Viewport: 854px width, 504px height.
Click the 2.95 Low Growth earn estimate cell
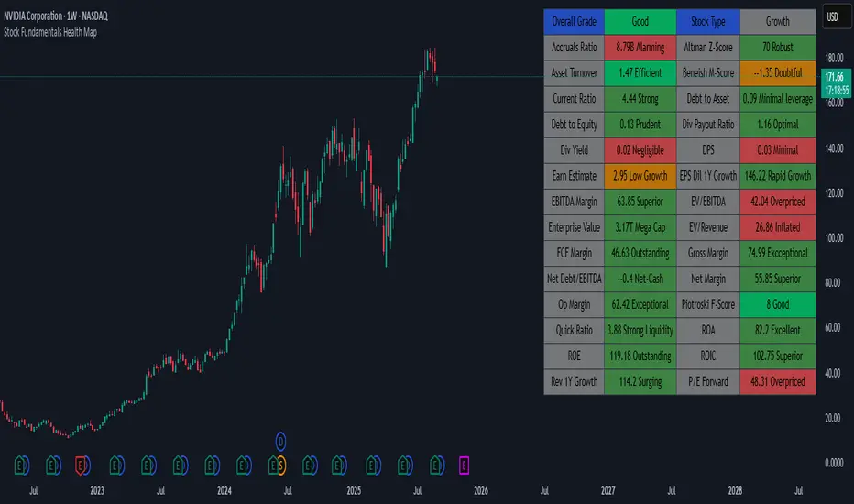click(640, 176)
